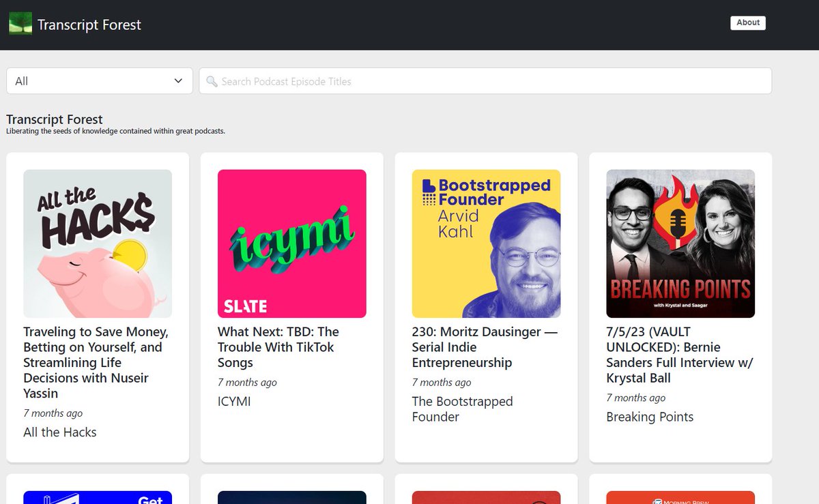Open episode Traveling to Save Money title

pyautogui.click(x=96, y=362)
